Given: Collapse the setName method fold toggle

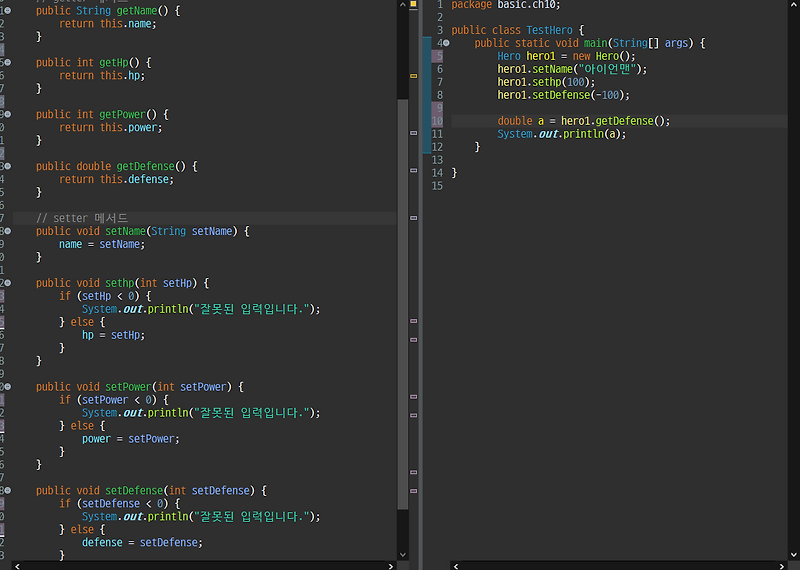Looking at the screenshot, I should 8,231.
